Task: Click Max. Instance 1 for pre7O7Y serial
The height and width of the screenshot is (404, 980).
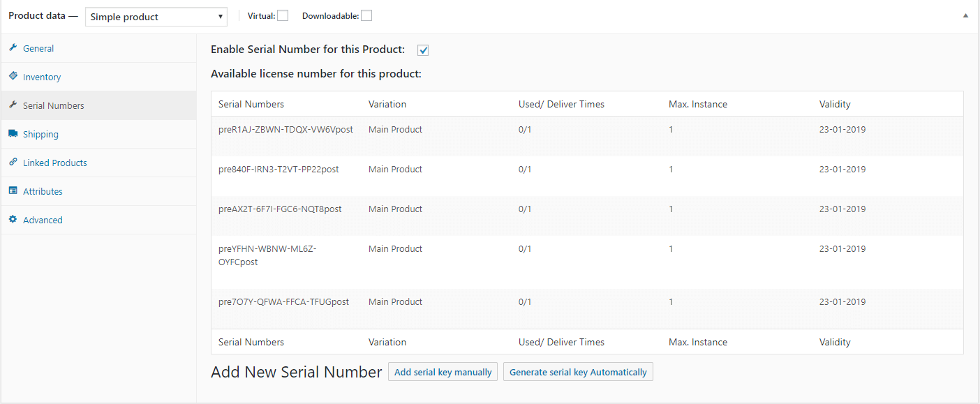Action: pyautogui.click(x=671, y=301)
